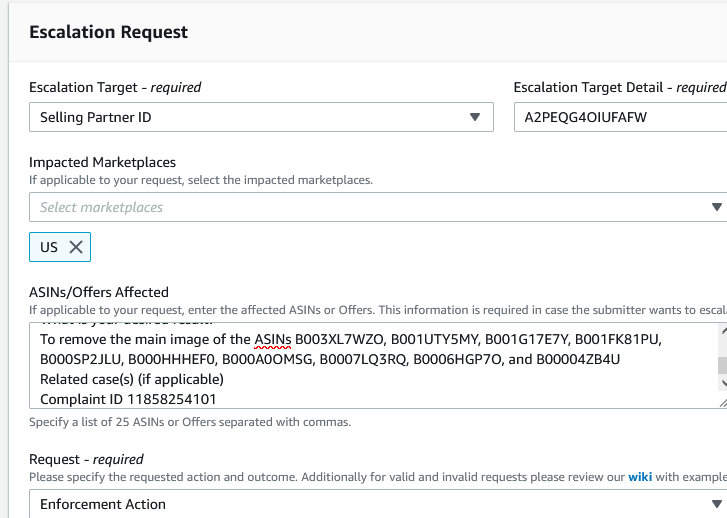This screenshot has height=518, width=727.
Task: Remove the US marketplace tag
Action: [76, 247]
